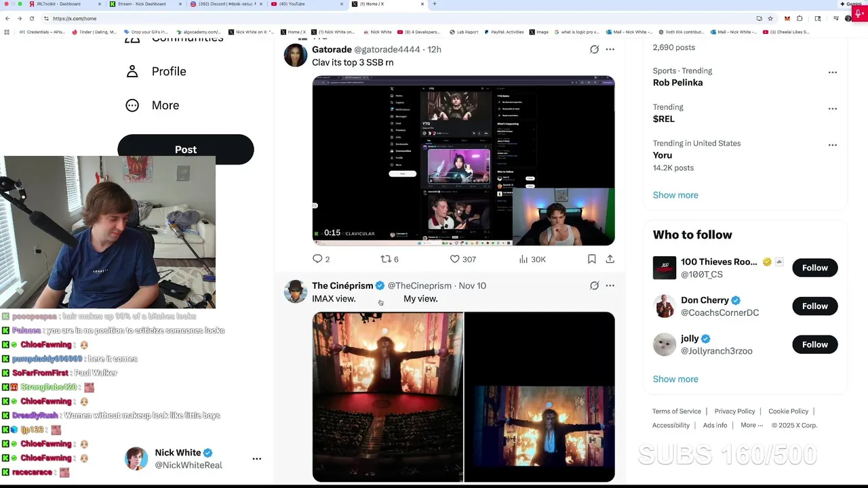Open the MetaMask fox extension
Screen dimensions: 868x488
coord(787,18)
